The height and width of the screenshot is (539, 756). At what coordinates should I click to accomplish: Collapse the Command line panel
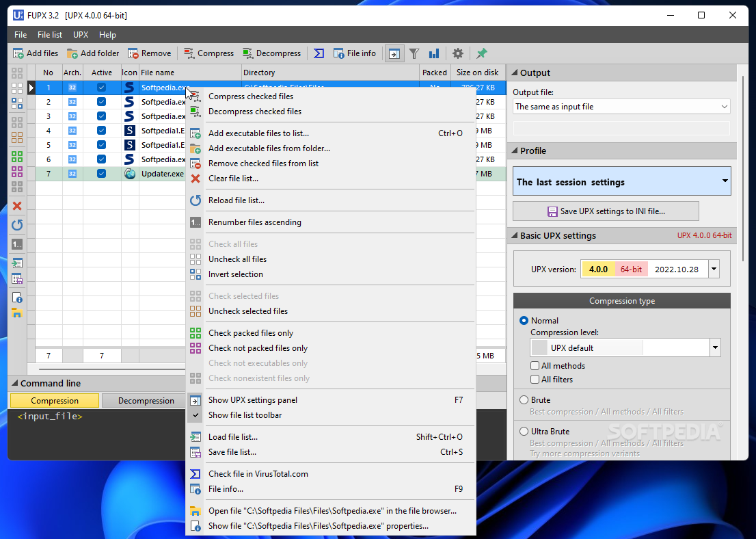(14, 383)
